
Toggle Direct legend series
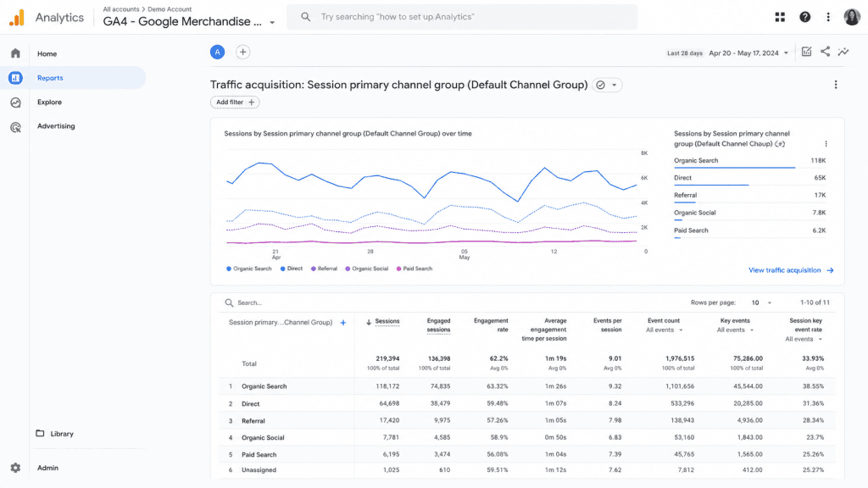pos(292,269)
